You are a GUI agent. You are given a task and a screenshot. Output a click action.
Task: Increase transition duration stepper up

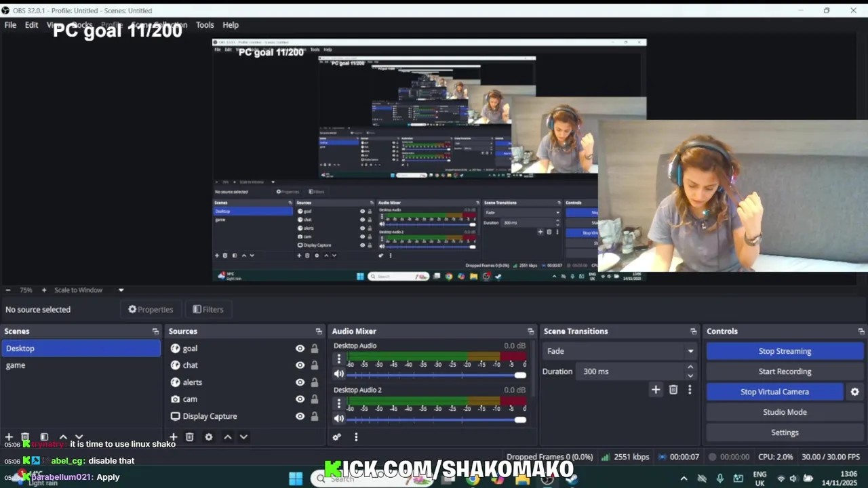[690, 367]
